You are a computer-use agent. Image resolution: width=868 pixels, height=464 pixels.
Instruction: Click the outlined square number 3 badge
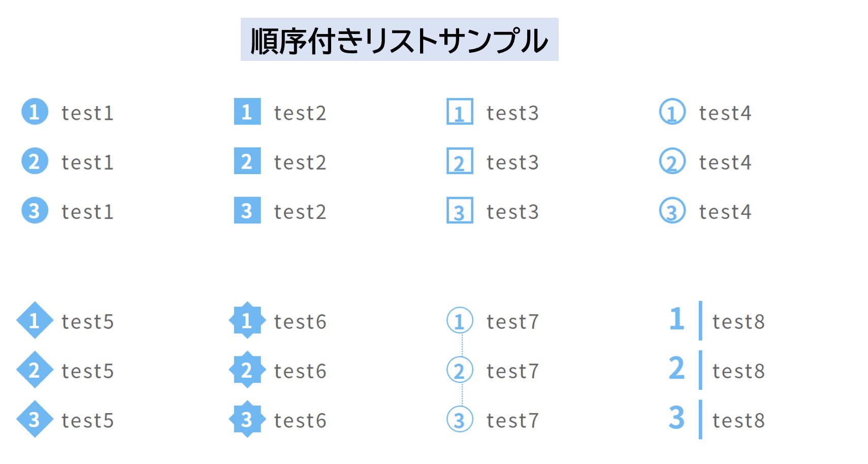(460, 211)
